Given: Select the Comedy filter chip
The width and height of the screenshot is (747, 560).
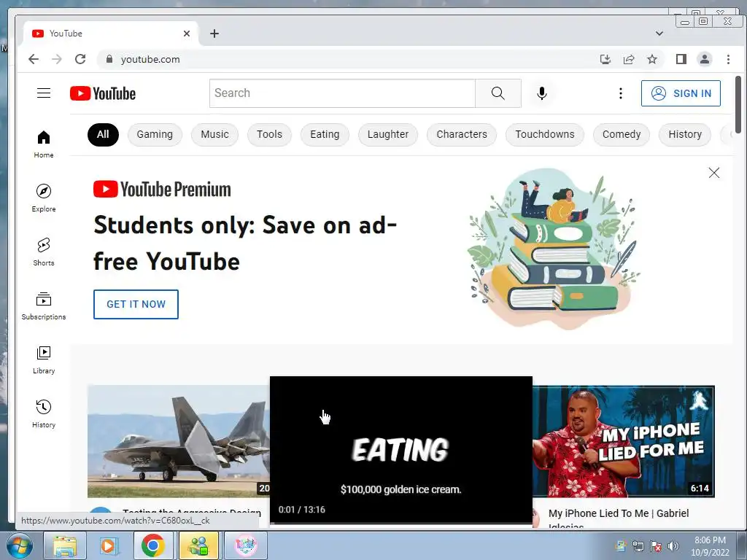Looking at the screenshot, I should (622, 135).
